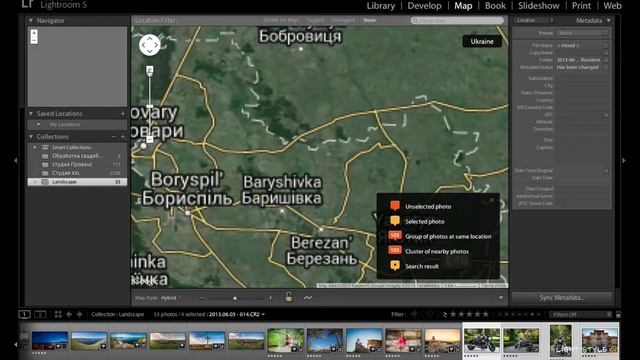Go back with the left arrow icon

[69, 314]
